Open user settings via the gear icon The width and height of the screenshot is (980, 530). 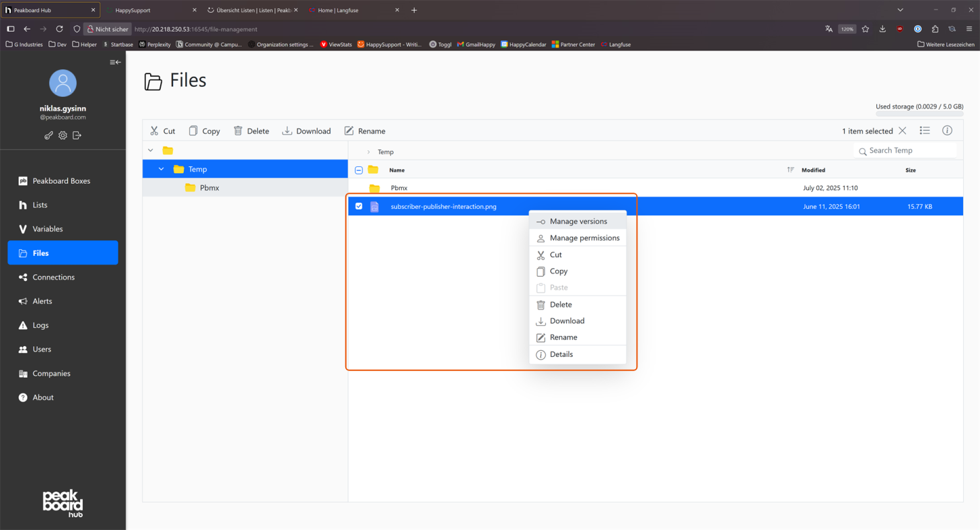63,135
